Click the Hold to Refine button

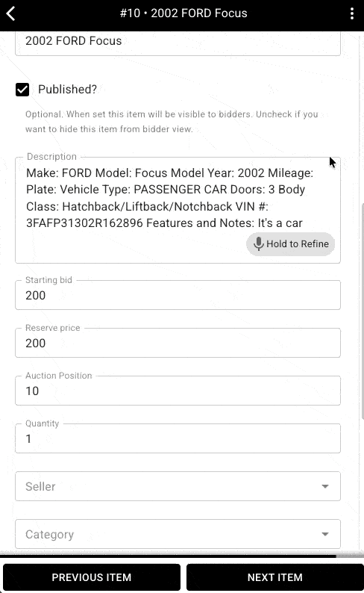[x=290, y=244]
